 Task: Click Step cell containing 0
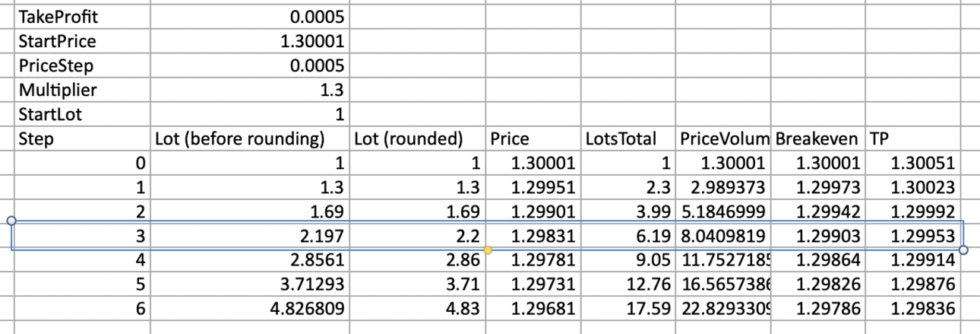pyautogui.click(x=81, y=162)
